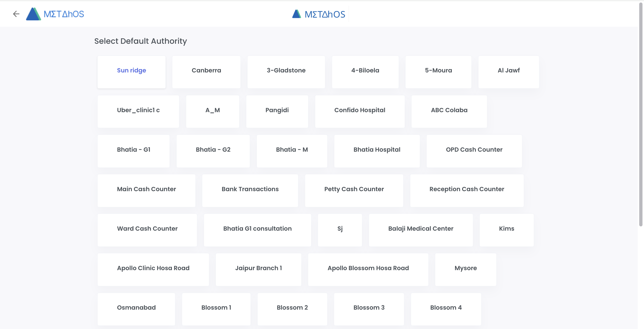Select Sun ridge authority
644x329 pixels.
(x=131, y=72)
